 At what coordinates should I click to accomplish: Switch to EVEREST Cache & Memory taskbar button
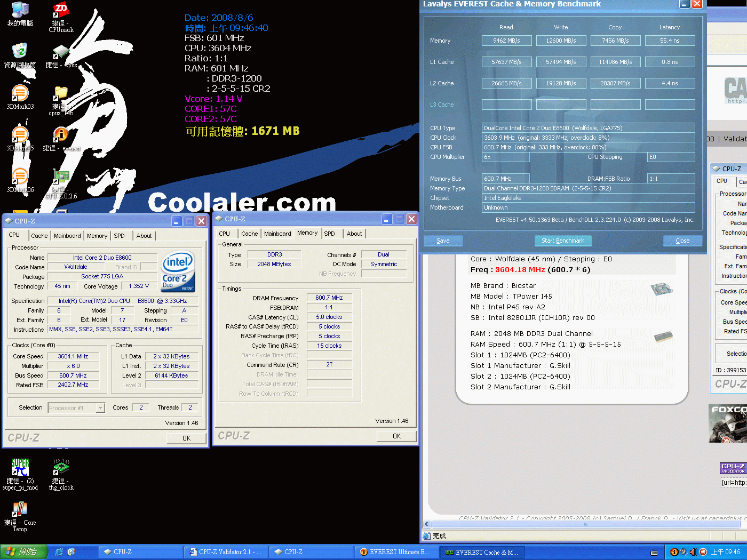coord(482,552)
